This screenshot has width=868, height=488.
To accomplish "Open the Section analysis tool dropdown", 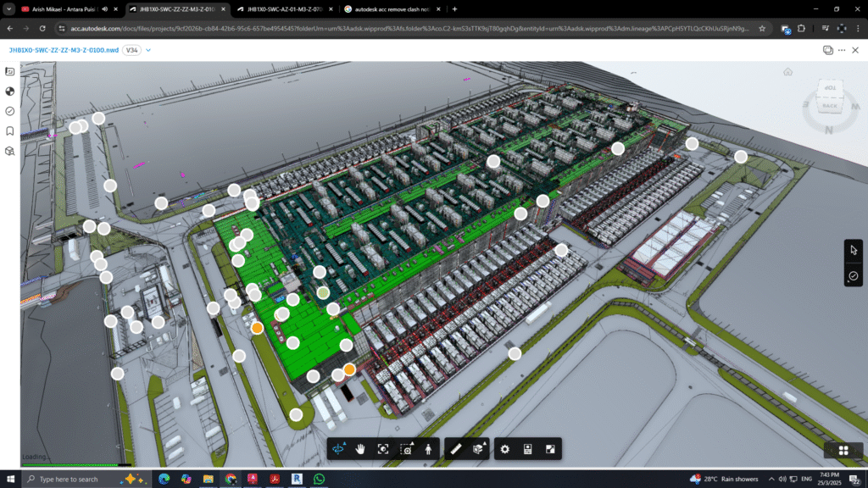I will pyautogui.click(x=481, y=449).
